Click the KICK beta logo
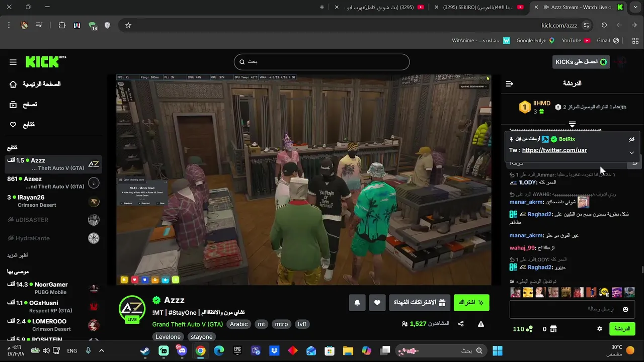This screenshot has height=362, width=644. coord(45,61)
